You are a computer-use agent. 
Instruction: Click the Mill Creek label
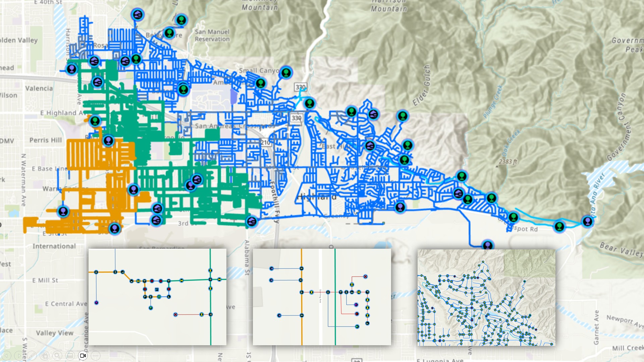click(628, 348)
